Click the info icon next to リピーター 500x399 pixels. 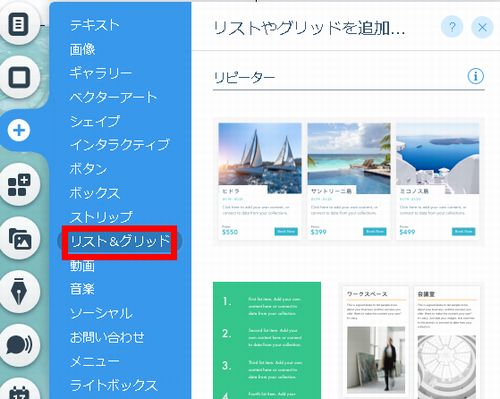coord(476,76)
